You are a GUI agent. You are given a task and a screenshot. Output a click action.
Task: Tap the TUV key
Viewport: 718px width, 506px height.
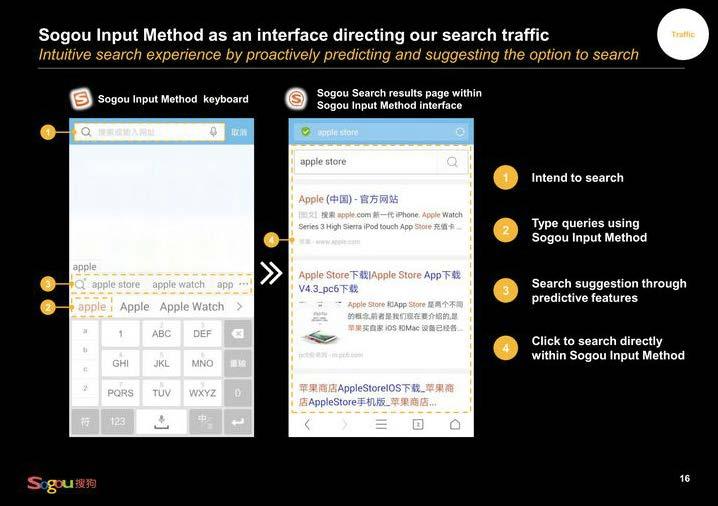coord(161,392)
